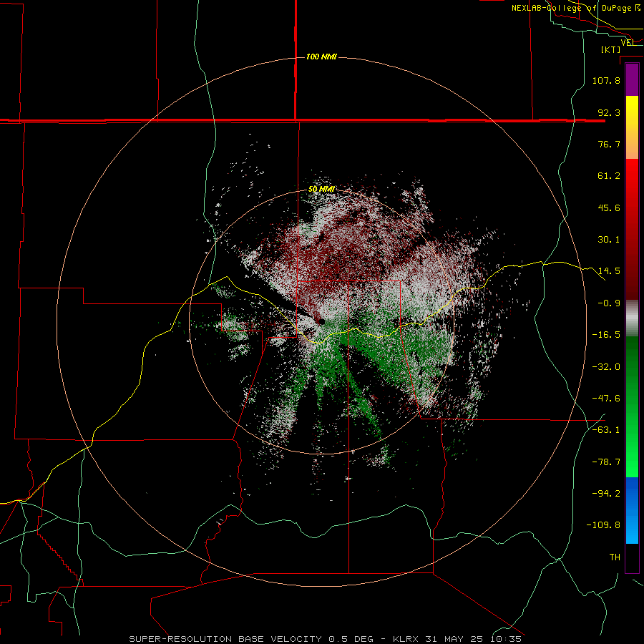Click the -63.1 velocity scale value
This screenshot has height=644, width=644.
point(606,430)
